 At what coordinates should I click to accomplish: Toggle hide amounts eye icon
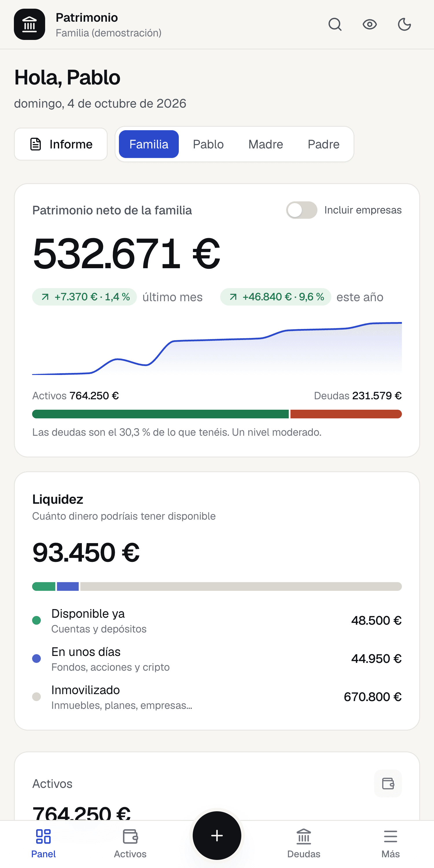click(370, 25)
